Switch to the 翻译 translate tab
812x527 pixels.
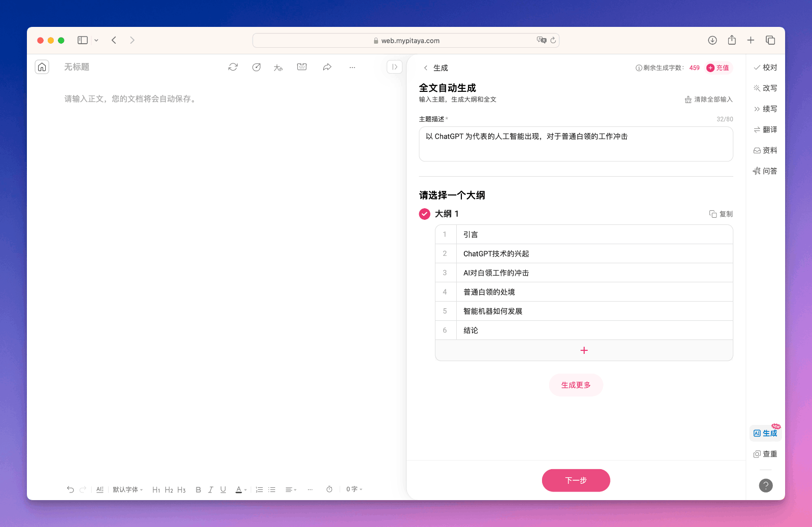pos(765,130)
